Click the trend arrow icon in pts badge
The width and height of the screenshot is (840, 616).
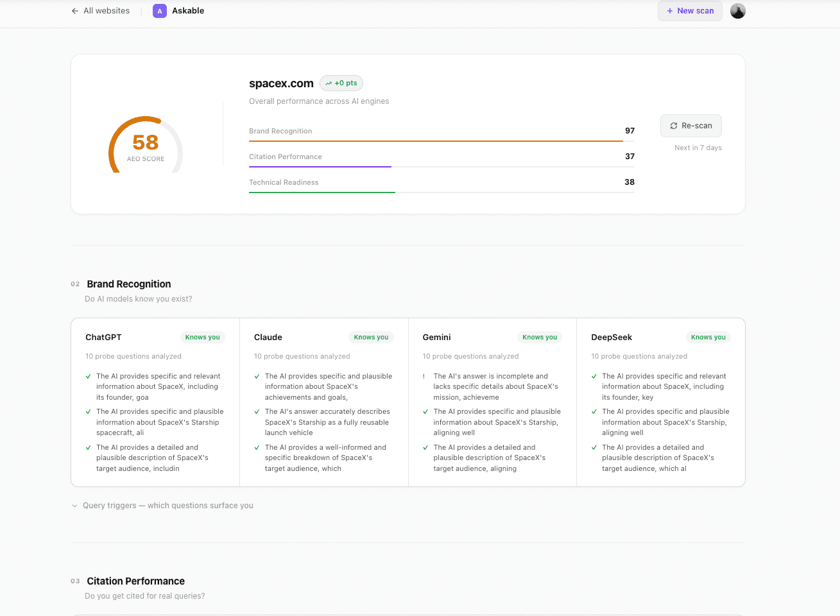[329, 83]
